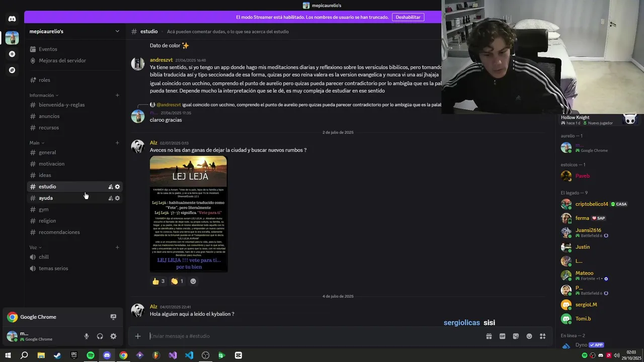Switch to the general channel
The image size is (644, 362).
[74, 152]
